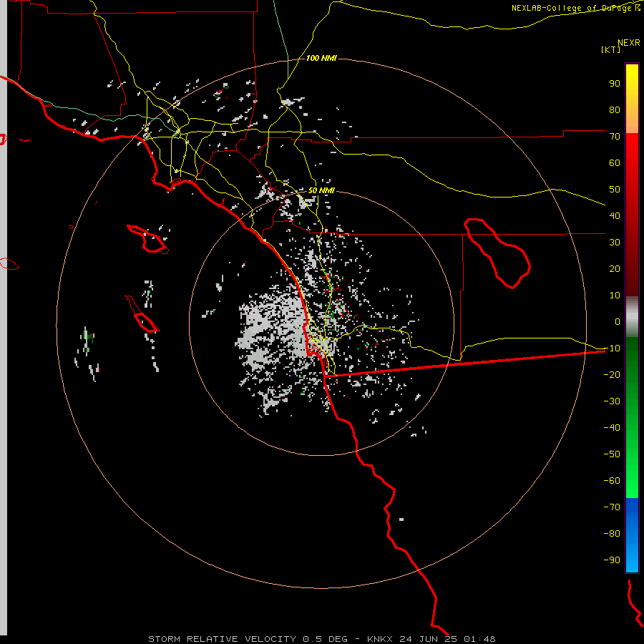644x644 pixels.
Task: Click the NEXR label above the legend
Action: point(628,43)
